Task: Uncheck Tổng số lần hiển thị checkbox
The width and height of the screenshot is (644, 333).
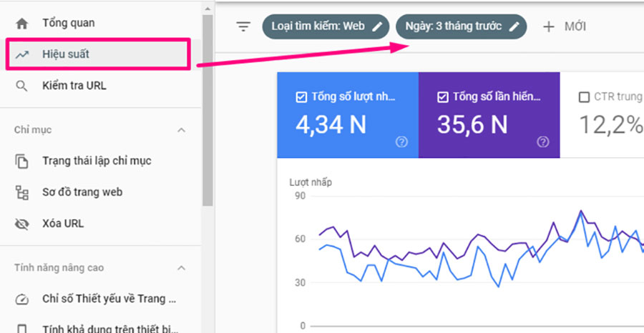Action: tap(442, 97)
